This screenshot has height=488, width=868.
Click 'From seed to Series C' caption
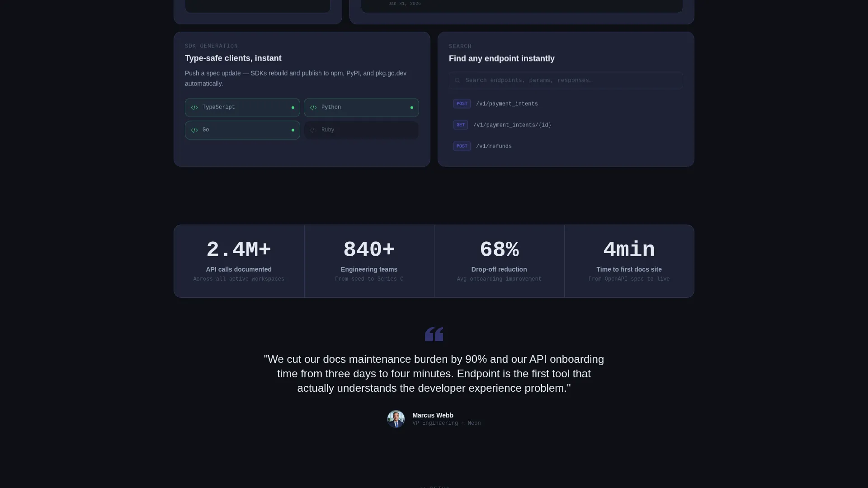(x=369, y=279)
